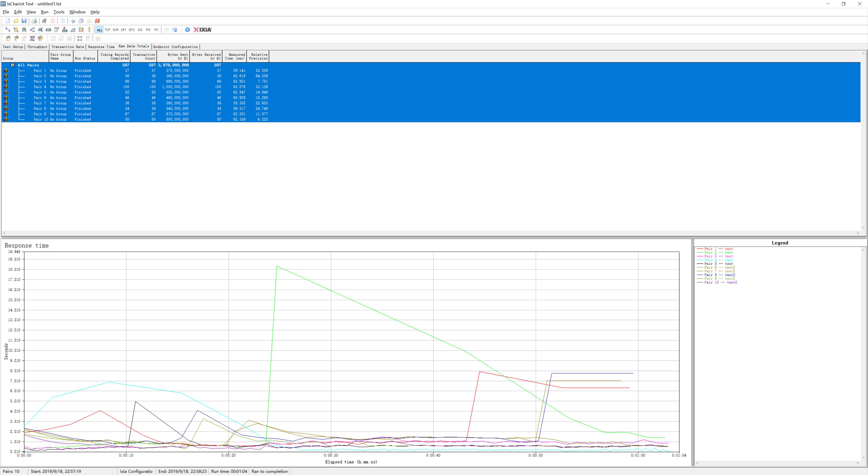Click the red X delete icon
The height and width of the screenshot is (475, 868).
click(97, 21)
